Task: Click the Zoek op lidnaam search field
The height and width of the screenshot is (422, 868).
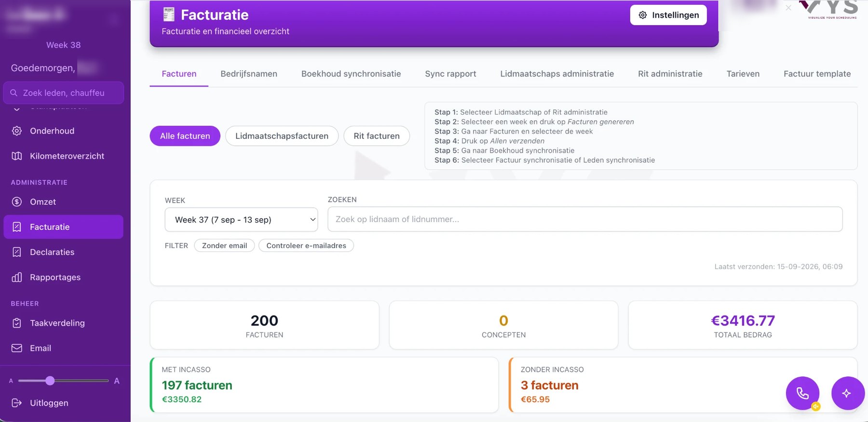Action: pos(585,219)
